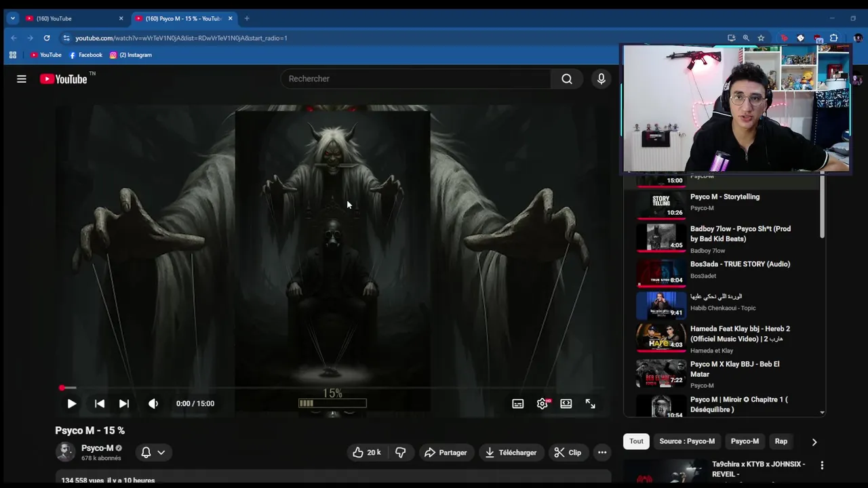Open the Chrome apps grid shortcut
Viewport: 868px width, 488px height.
12,55
